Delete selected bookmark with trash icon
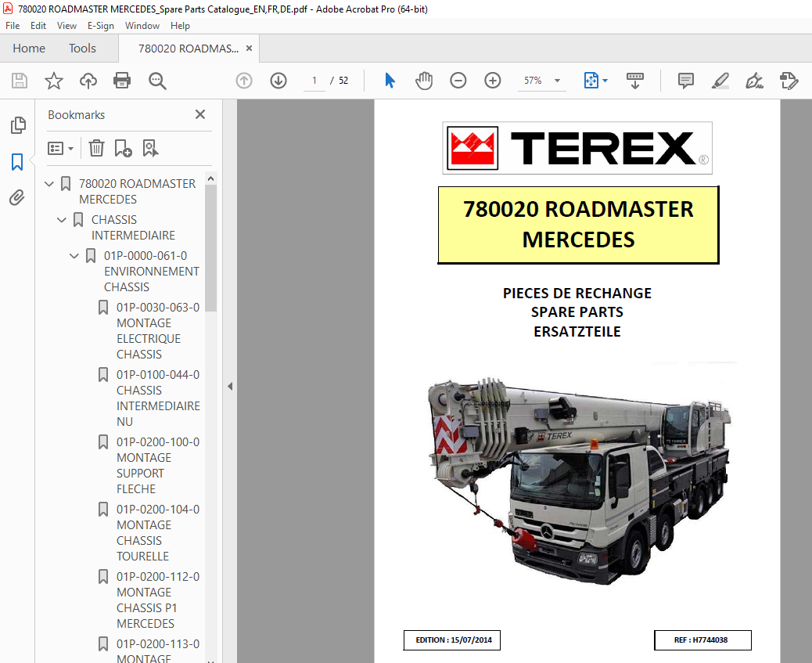 [x=96, y=148]
